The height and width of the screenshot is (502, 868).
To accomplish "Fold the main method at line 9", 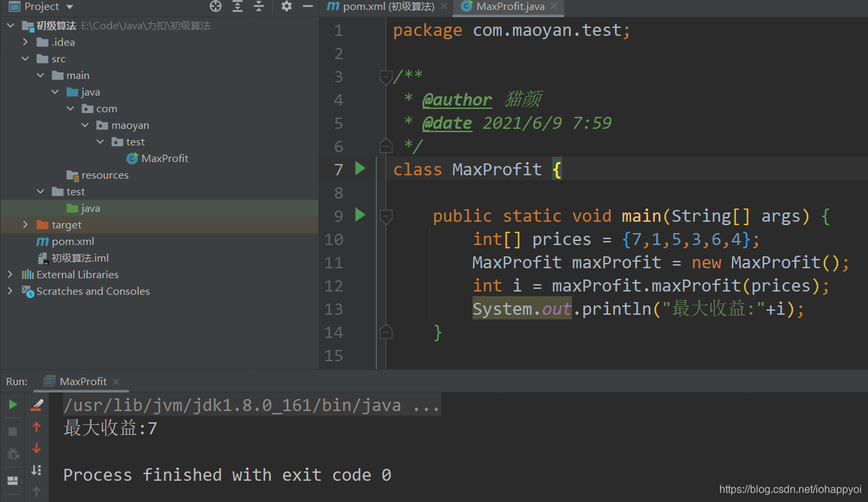I will click(x=386, y=216).
